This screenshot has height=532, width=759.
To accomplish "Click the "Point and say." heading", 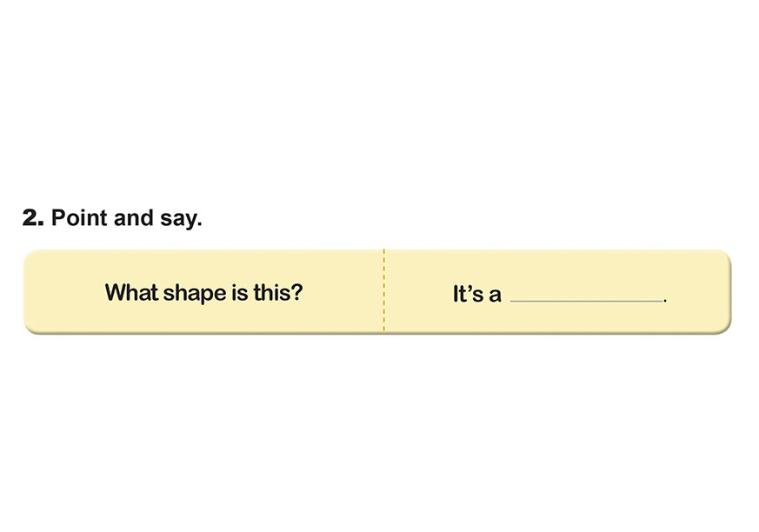I will click(x=126, y=218).
